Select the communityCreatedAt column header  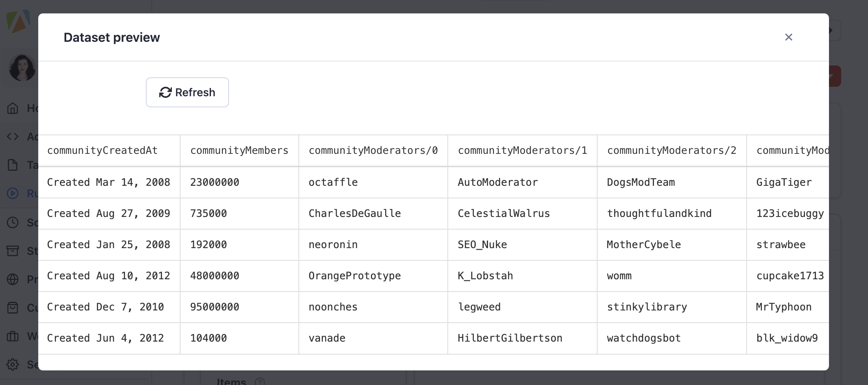[x=109, y=151]
